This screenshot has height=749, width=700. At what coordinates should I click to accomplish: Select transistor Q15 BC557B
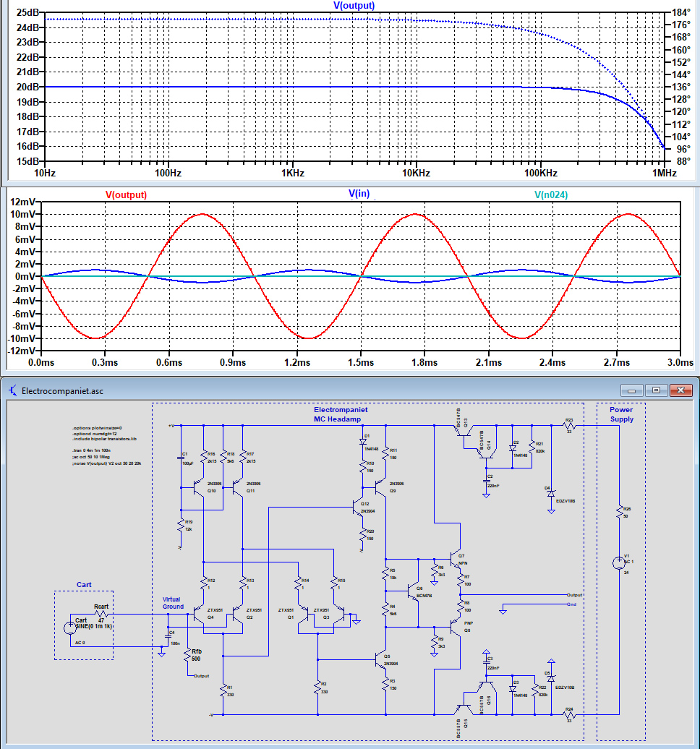point(462,709)
